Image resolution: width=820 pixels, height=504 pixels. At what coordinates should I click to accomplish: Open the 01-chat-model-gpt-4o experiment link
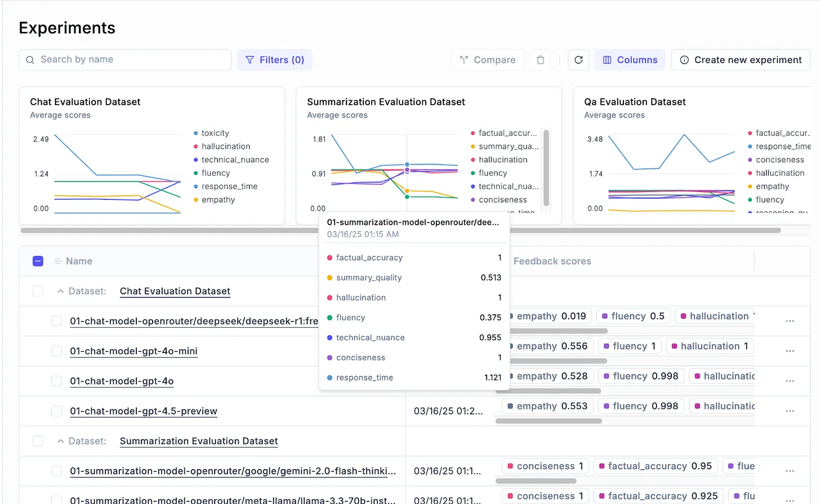coord(122,381)
